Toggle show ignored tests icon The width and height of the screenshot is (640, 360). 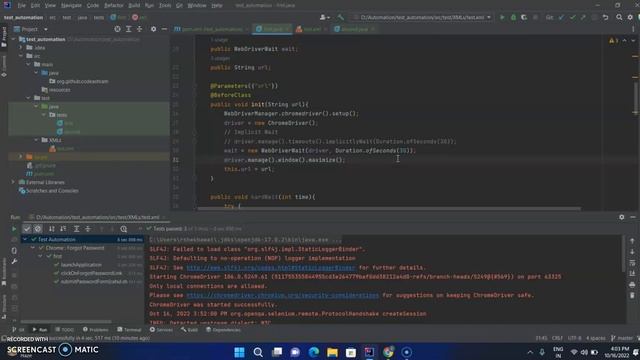point(38,229)
